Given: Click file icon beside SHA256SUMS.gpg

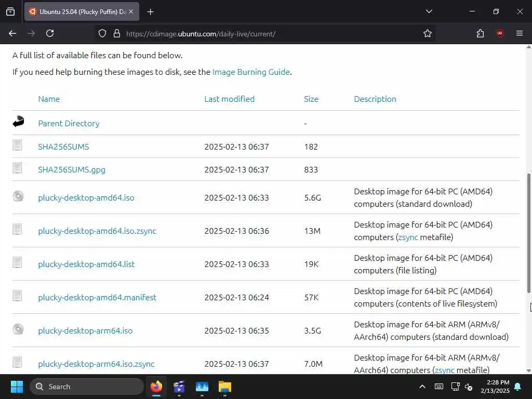Looking at the screenshot, I should click(17, 168).
